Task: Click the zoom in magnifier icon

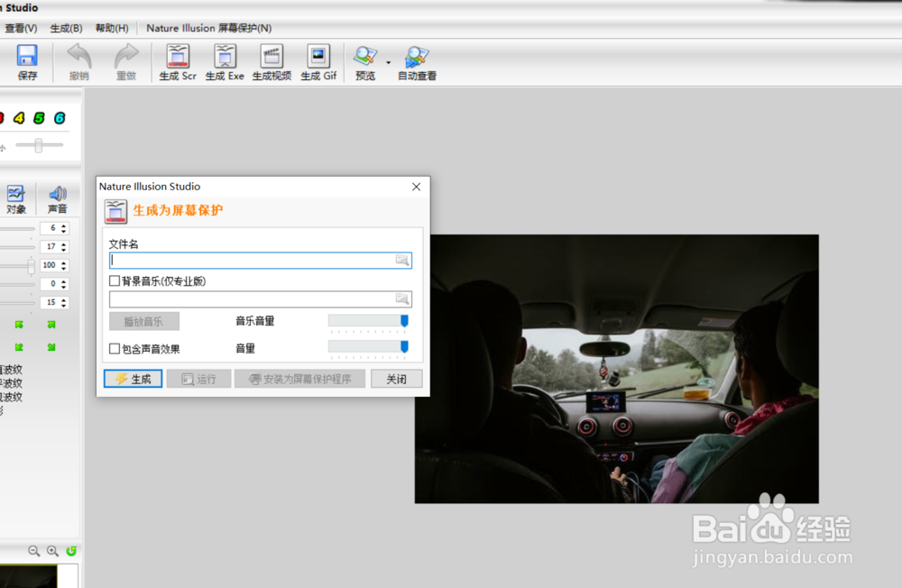Action: [52, 551]
